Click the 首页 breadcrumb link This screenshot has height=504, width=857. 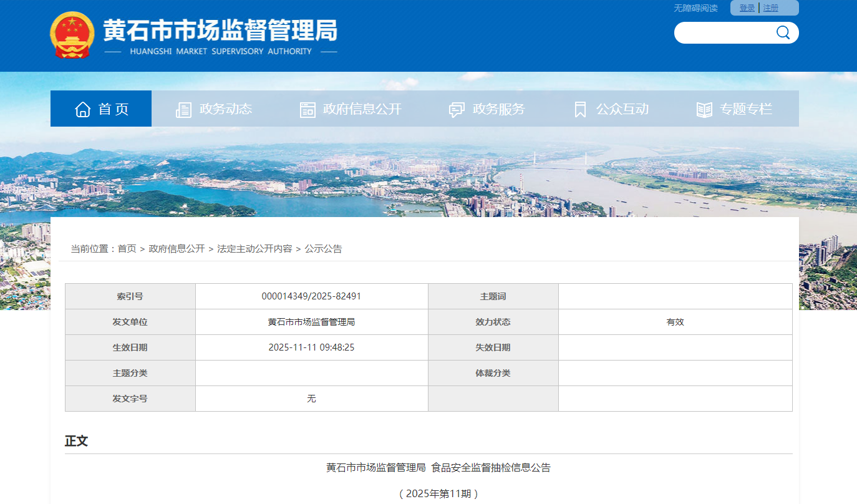[x=127, y=248]
